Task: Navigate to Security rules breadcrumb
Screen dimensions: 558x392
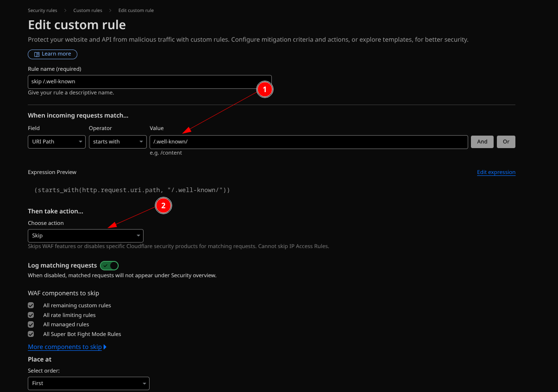Action: (42, 10)
